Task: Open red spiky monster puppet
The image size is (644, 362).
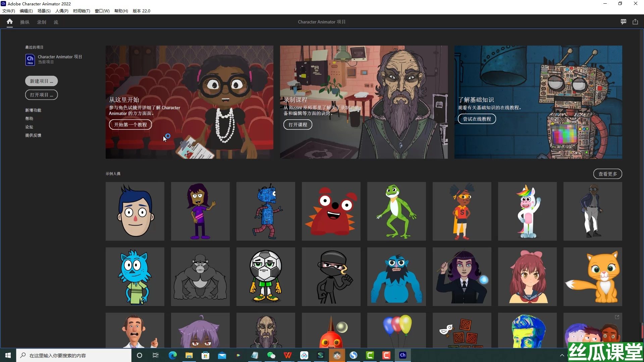Action: 331,211
